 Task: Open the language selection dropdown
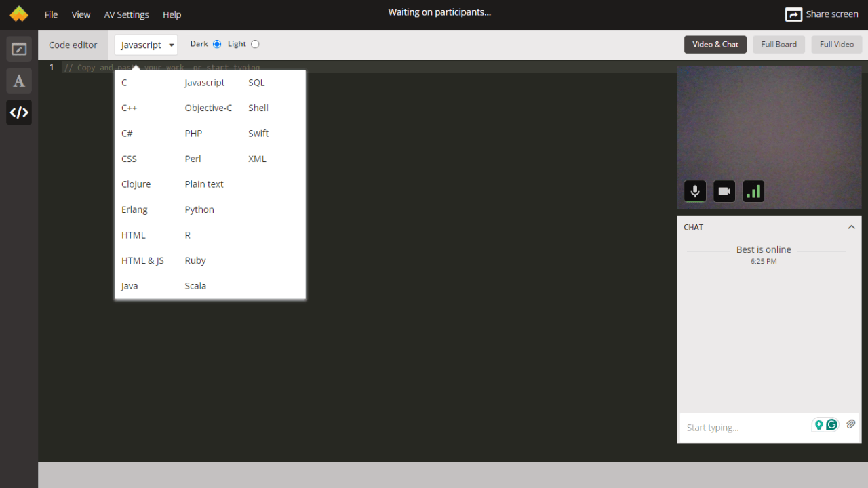pos(145,44)
